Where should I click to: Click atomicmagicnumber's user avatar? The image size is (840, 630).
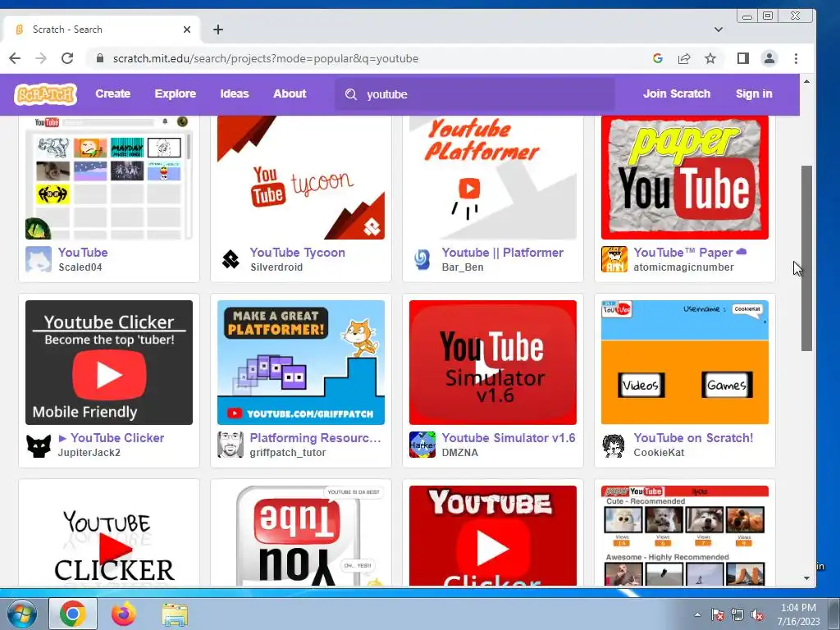614,259
